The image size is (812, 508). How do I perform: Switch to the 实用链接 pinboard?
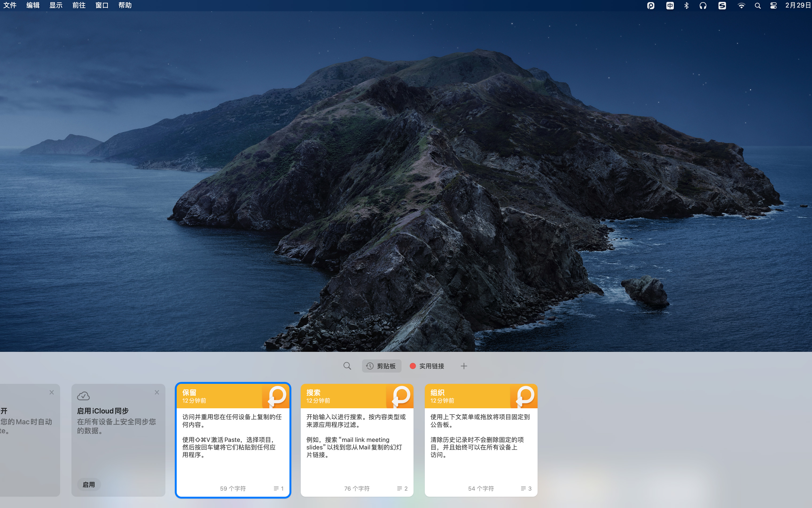pyautogui.click(x=427, y=366)
